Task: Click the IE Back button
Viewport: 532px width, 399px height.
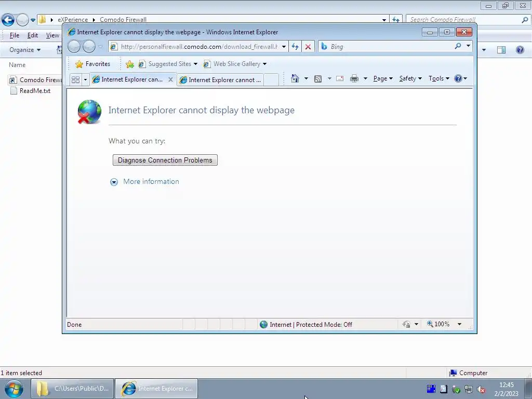Action: pos(74,46)
